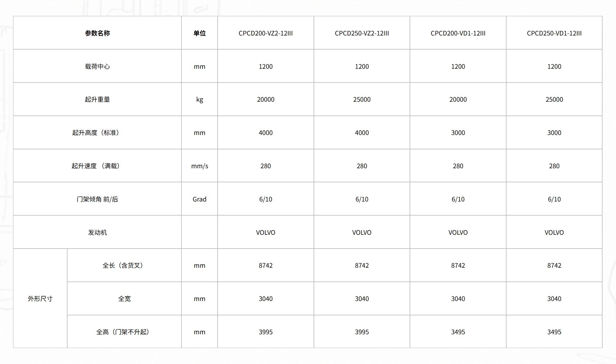
Task: Click the Grad unit cell
Action: point(199,199)
